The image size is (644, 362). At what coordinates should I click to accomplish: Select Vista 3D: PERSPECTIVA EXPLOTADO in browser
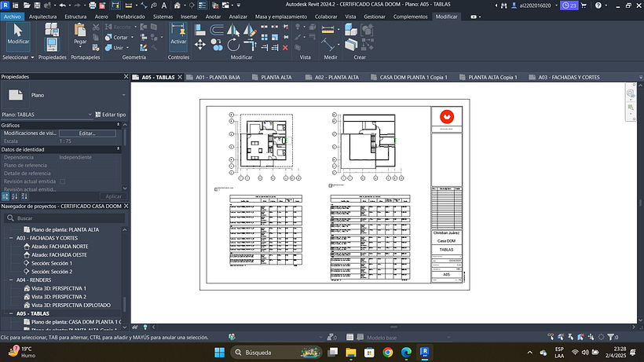pos(71,305)
